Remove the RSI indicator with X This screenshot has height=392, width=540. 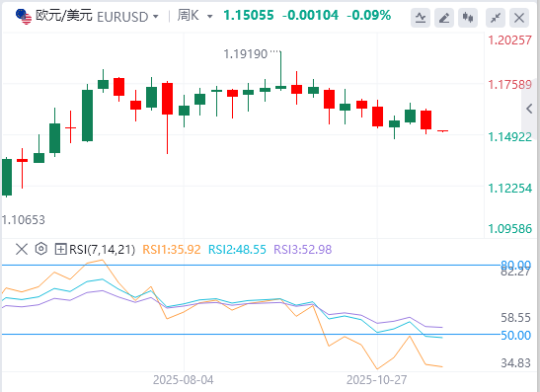point(22,249)
